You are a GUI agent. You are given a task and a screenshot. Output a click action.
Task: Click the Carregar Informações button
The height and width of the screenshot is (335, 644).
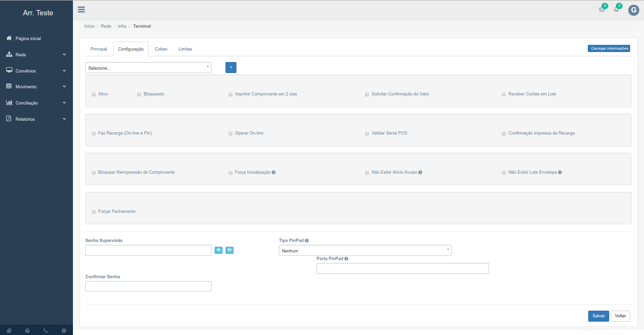[x=609, y=48]
